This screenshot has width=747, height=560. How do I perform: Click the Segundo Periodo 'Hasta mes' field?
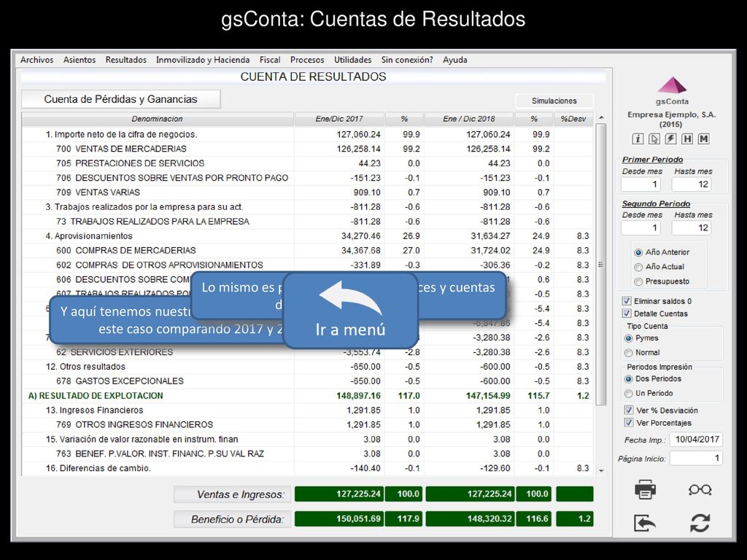click(692, 227)
